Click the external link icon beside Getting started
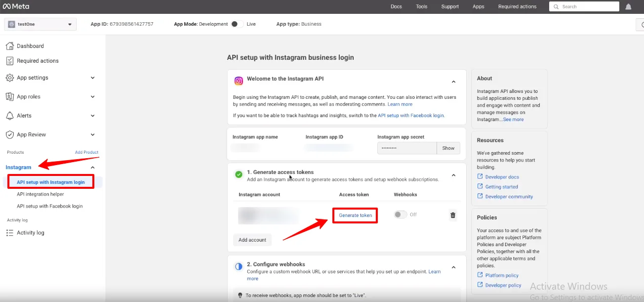 point(480,186)
